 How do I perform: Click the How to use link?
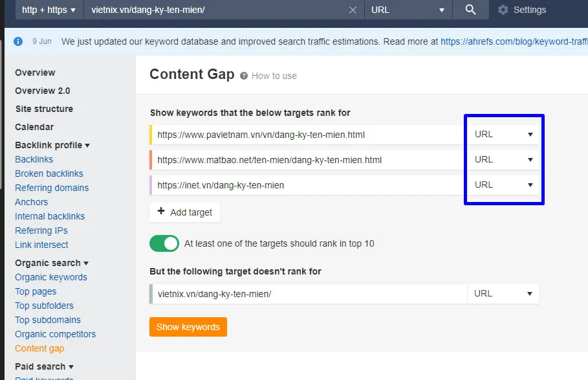coord(274,76)
